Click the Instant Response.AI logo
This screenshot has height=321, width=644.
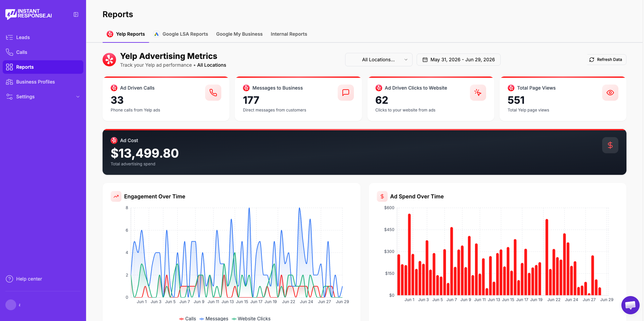click(29, 14)
